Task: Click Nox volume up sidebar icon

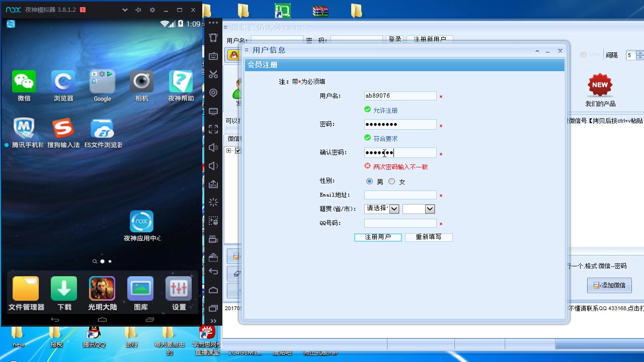Action: [213, 148]
